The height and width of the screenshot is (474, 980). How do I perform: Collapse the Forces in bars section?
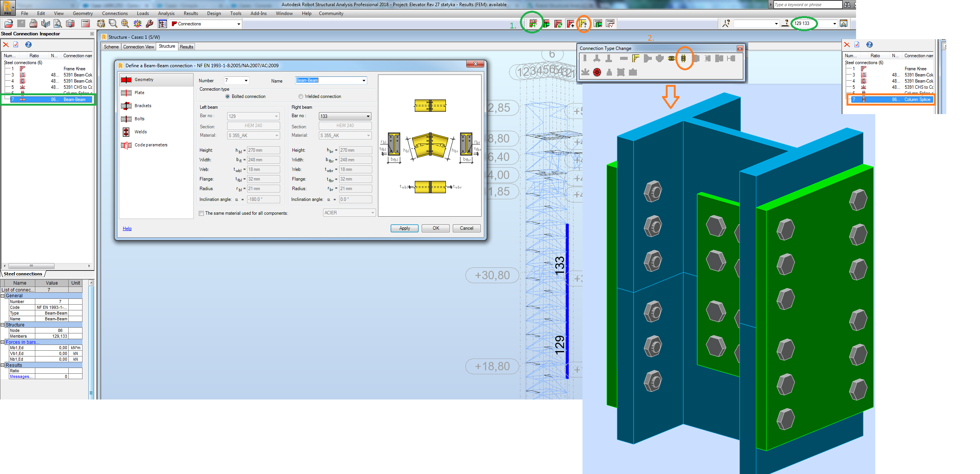pos(3,342)
